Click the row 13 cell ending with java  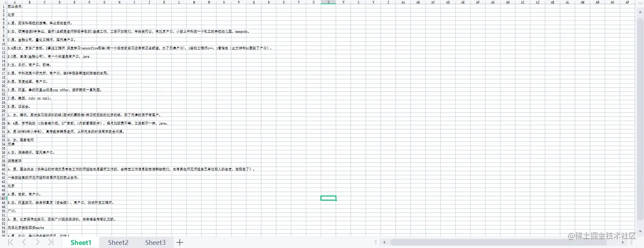tap(49, 56)
